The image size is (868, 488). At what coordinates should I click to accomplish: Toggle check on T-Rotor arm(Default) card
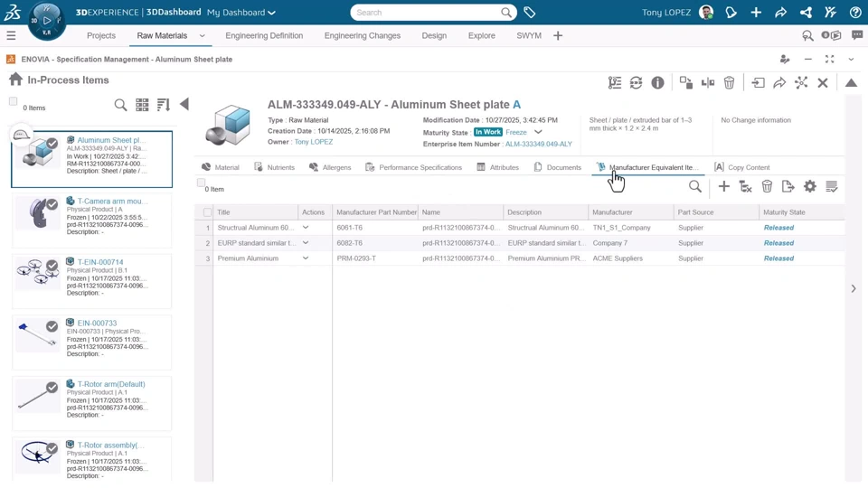pyautogui.click(x=52, y=388)
